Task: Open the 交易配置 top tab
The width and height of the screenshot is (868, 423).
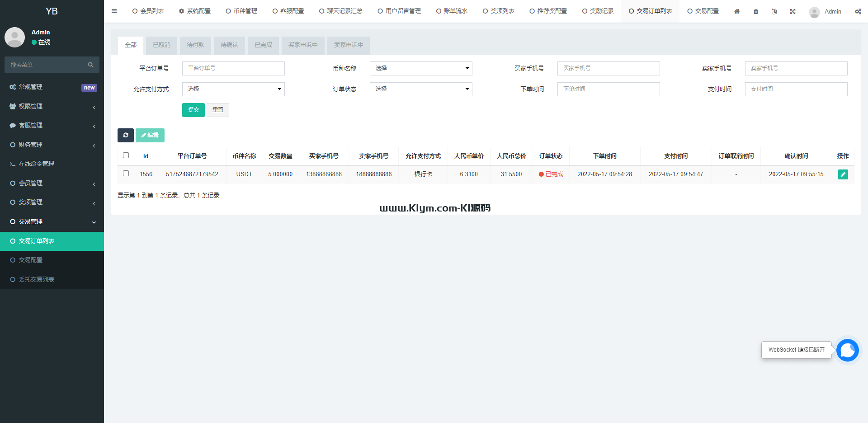Action: pyautogui.click(x=703, y=11)
